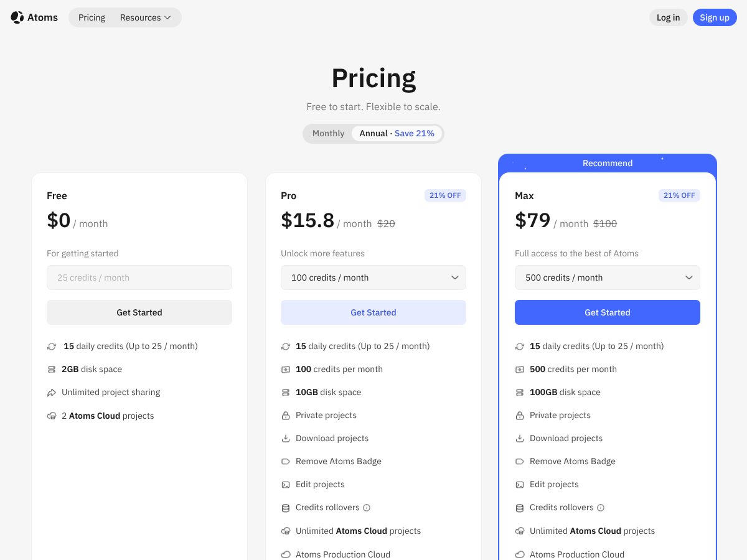Click the lock icon beside Pro Private projects
747x560 pixels.
click(286, 416)
